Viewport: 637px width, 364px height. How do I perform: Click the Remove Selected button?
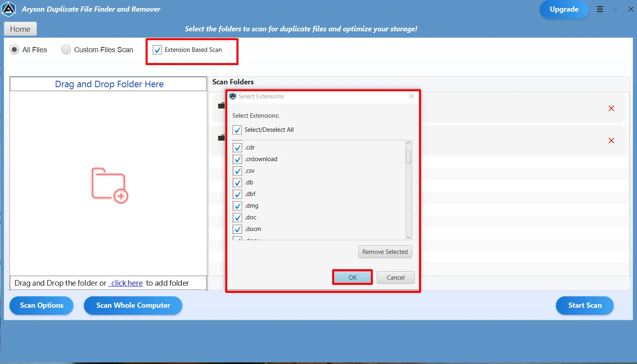tap(385, 252)
